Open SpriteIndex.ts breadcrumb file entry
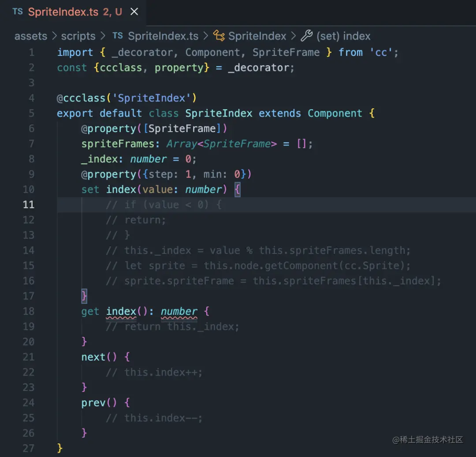This screenshot has width=476, height=457. [163, 36]
